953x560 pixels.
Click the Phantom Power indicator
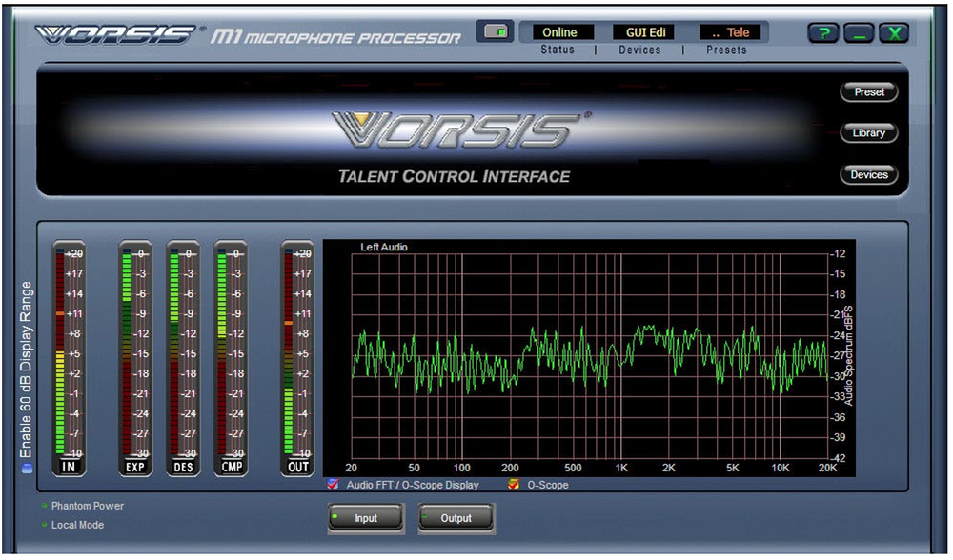coord(44,506)
